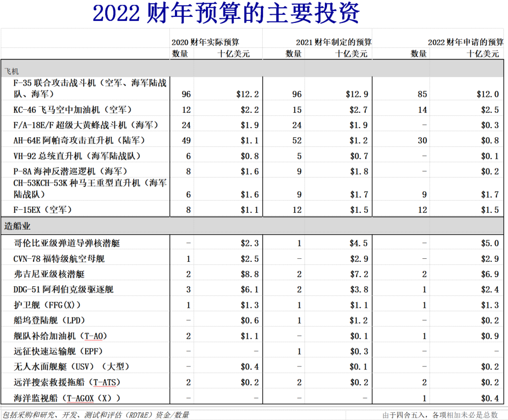Select the F-15EX（空军）row label

coord(43,210)
